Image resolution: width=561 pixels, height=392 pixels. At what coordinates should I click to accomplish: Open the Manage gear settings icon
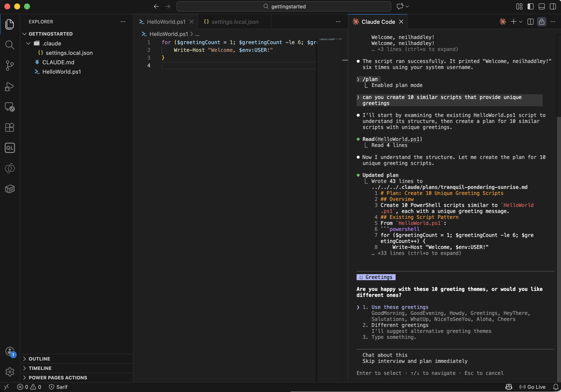point(9,372)
